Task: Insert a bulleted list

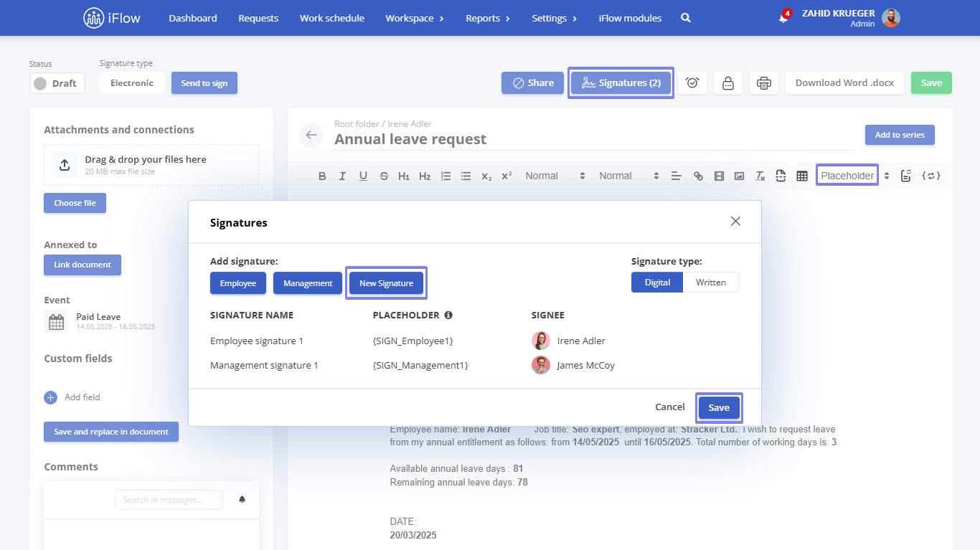Action: (x=466, y=176)
